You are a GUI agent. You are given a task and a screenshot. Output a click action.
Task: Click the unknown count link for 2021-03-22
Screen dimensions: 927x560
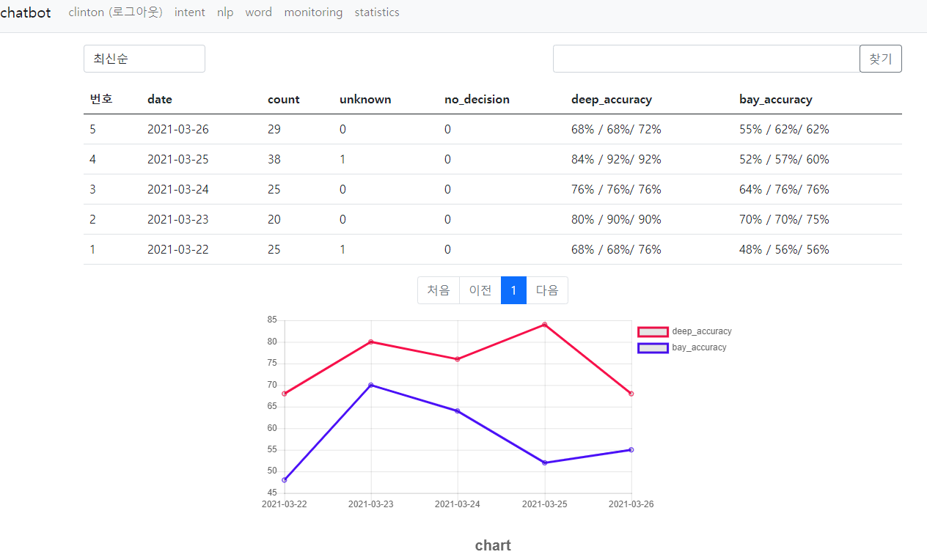click(342, 248)
